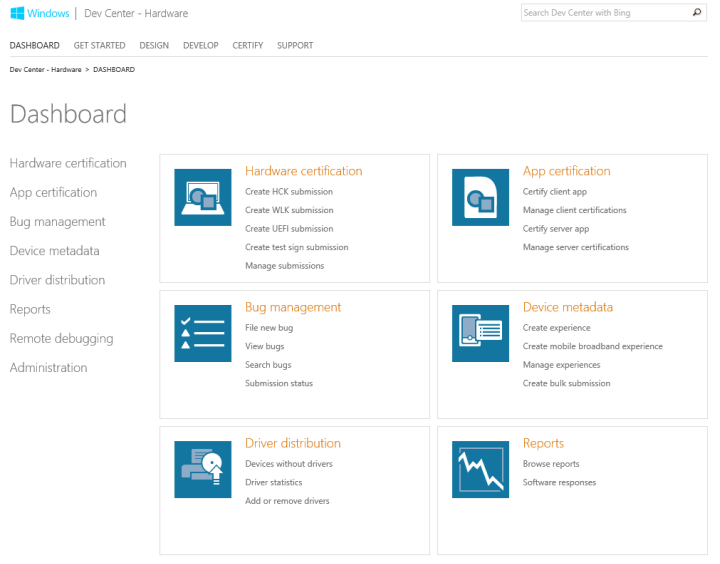Click Create bulk submission
Viewport: 720px width, 564px height.
pos(567,383)
